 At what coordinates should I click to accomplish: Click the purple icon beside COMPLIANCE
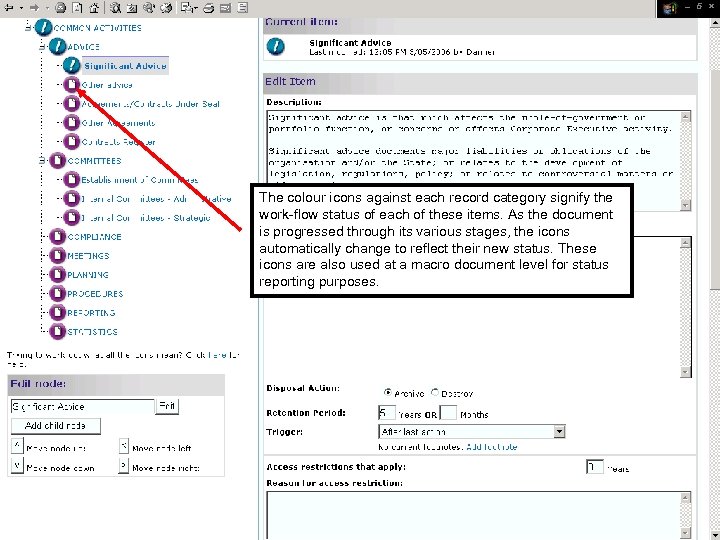pos(57,236)
